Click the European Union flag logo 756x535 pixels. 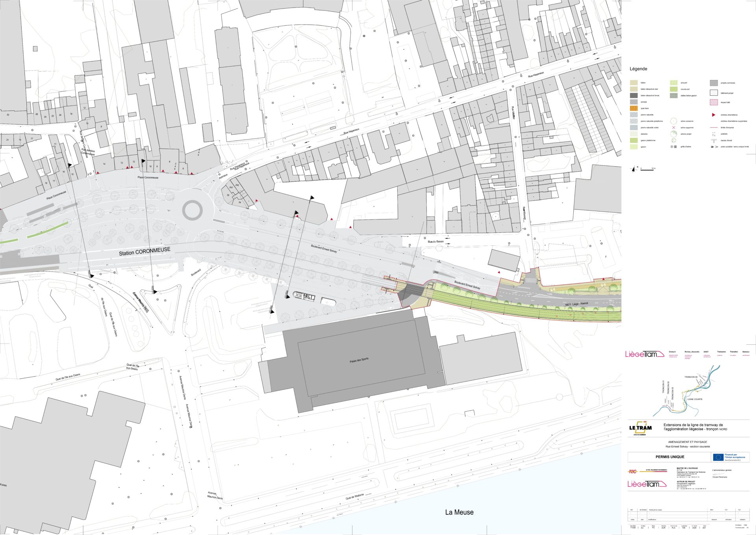coord(718,457)
